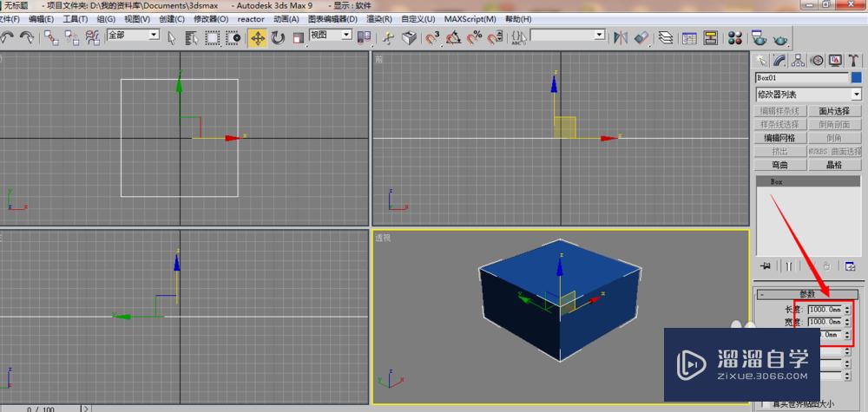Toggle the 3D Snaps magnet icon

[x=432, y=37]
